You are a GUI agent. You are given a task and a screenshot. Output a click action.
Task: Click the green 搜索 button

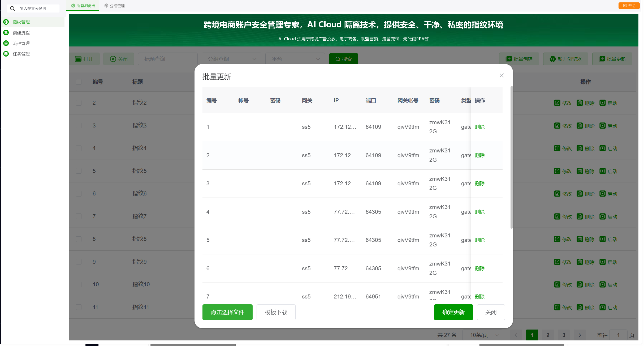pos(344,59)
